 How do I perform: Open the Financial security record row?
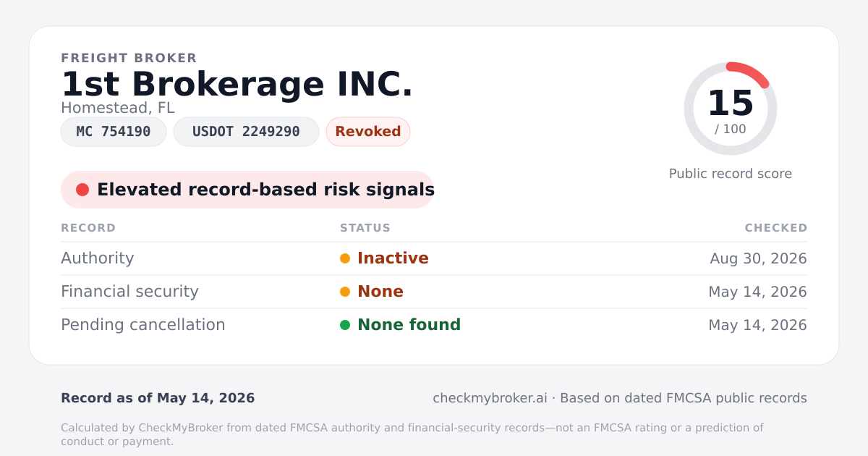click(434, 292)
